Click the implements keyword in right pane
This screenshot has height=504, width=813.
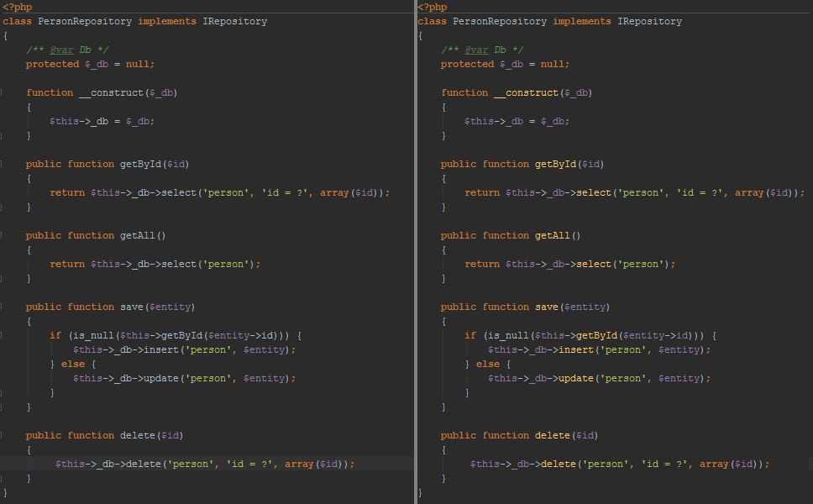(x=582, y=21)
